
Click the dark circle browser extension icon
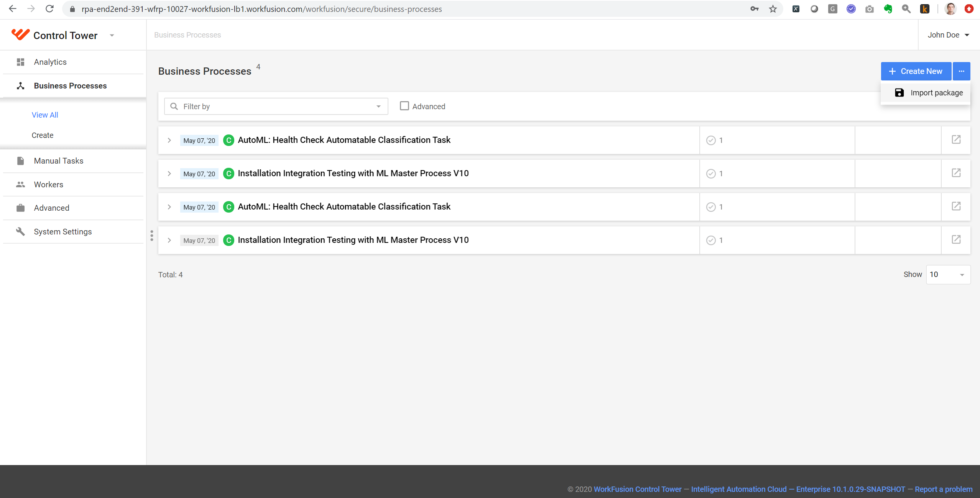coord(814,9)
